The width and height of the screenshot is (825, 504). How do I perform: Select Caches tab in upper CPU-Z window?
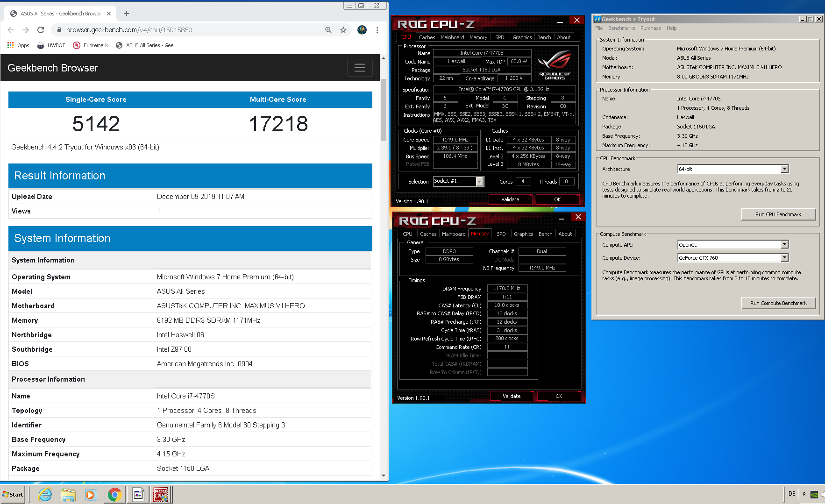427,37
